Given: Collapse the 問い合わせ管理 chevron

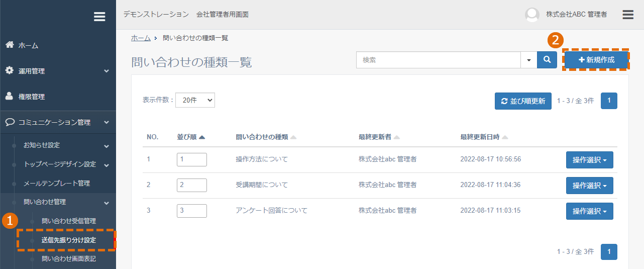Looking at the screenshot, I should pos(106,203).
